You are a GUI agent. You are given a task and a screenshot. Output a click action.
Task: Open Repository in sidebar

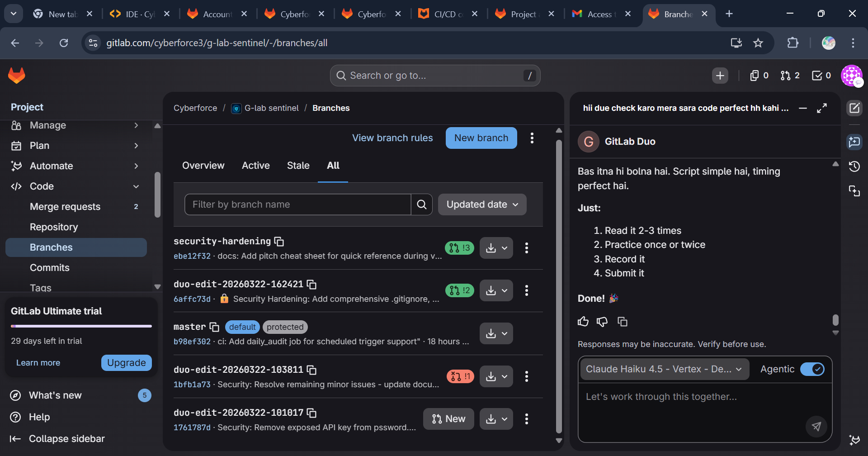(76, 227)
